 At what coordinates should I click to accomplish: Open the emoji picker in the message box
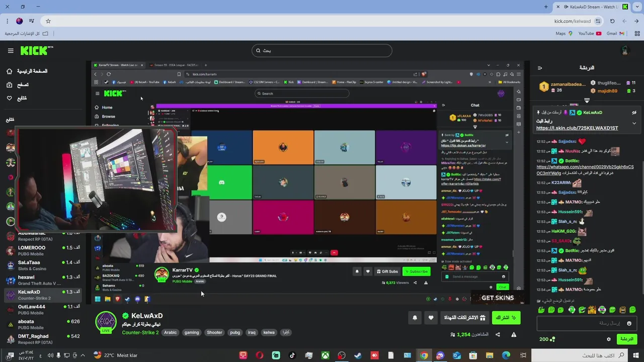coord(629,323)
